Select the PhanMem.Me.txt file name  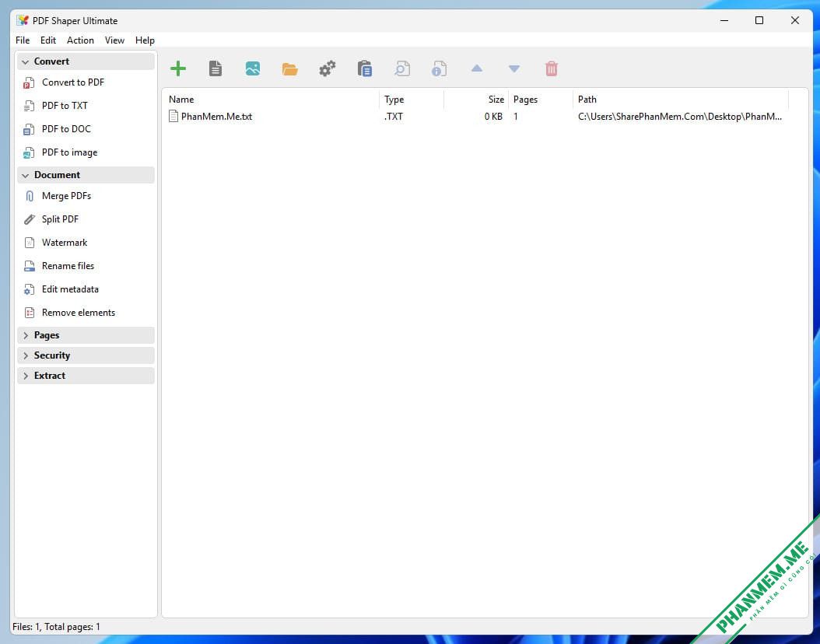(216, 116)
